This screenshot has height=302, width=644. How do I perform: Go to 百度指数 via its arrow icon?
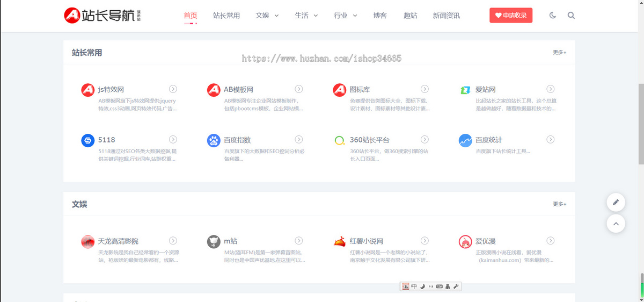point(299,139)
